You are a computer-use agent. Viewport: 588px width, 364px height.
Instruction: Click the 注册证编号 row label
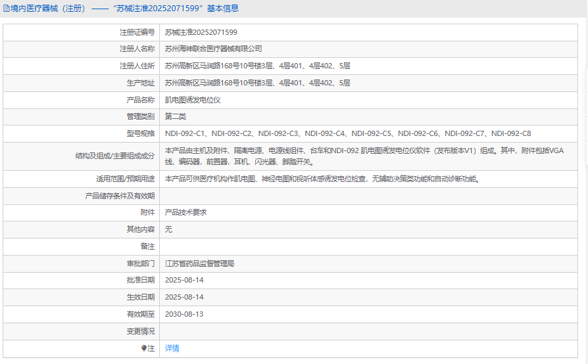pyautogui.click(x=137, y=33)
